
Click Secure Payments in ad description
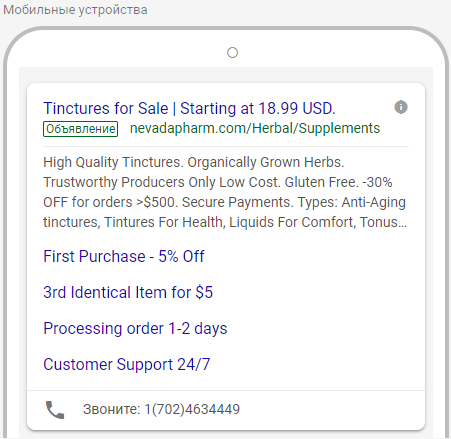click(237, 202)
